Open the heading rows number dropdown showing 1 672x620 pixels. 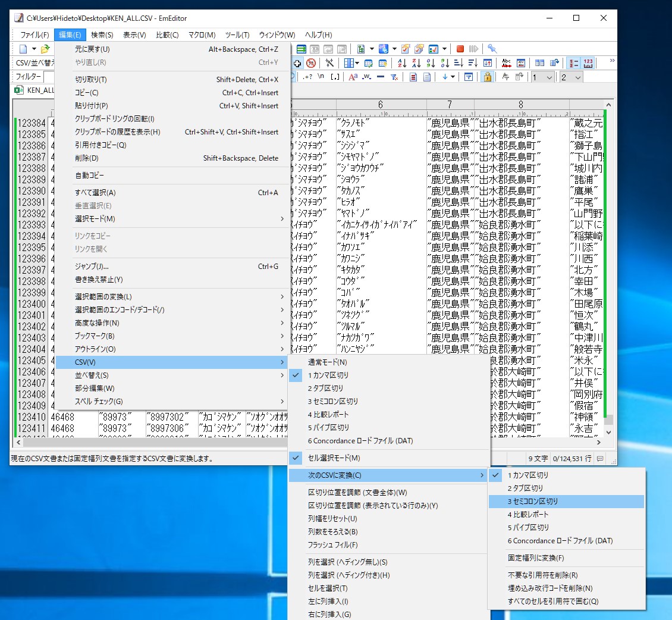point(542,77)
